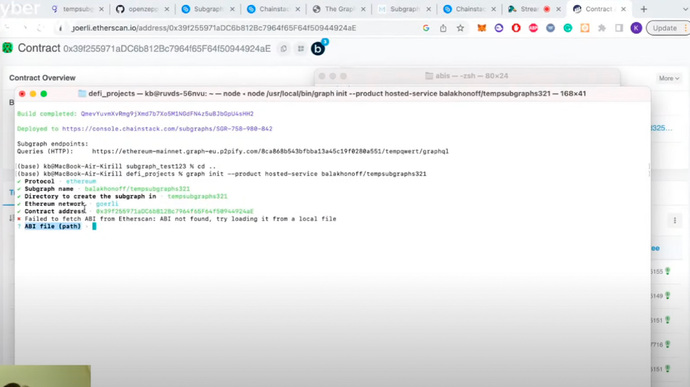This screenshot has width=690, height=387.
Task: Expand the tab search chevron
Action: [685, 9]
